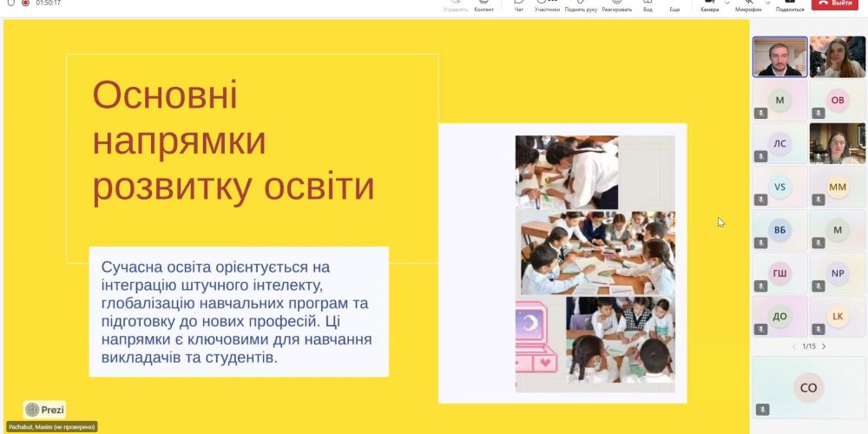The image size is (868, 434).
Task: Click Поднять руку to raise hand
Action: click(580, 4)
